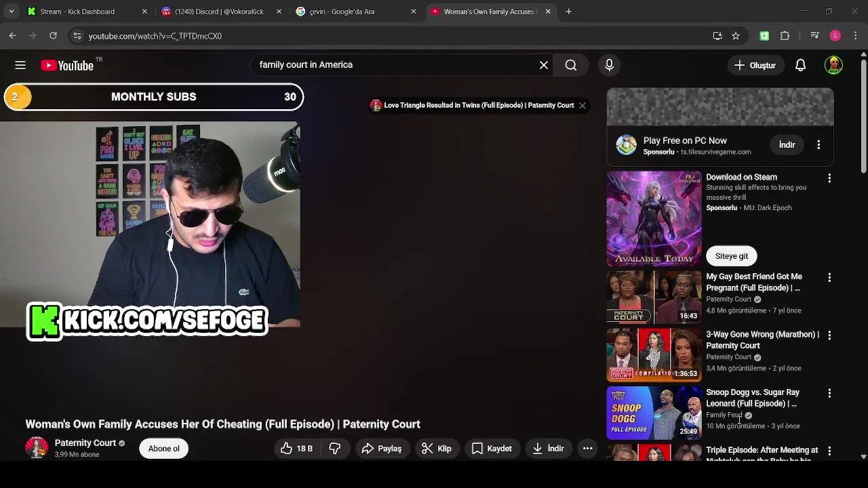Run search with the magnifier button

[x=571, y=65]
